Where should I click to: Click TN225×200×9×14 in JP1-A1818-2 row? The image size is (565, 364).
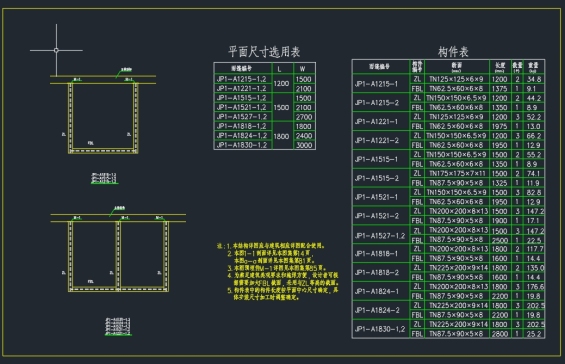click(458, 268)
